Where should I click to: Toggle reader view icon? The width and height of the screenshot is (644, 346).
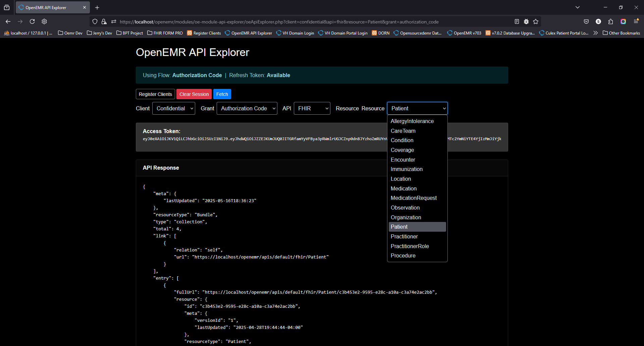tap(517, 21)
